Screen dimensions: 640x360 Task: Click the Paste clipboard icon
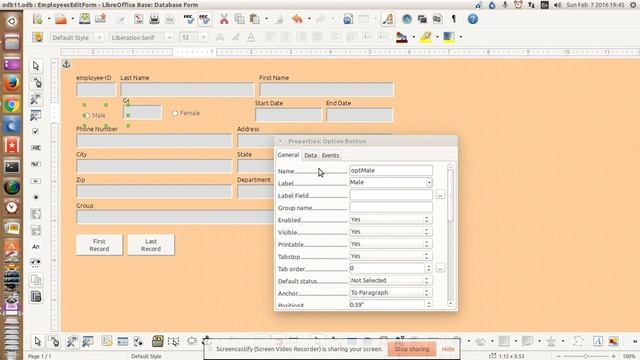click(255, 19)
